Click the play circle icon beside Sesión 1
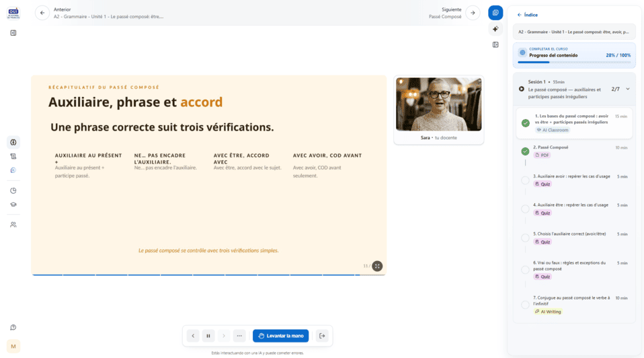This screenshot has width=644, height=358. [521, 89]
